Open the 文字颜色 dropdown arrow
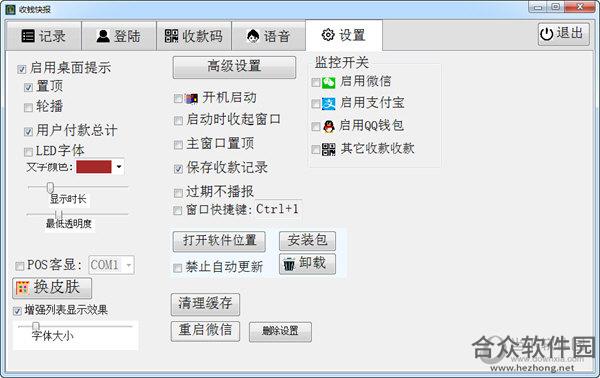This screenshot has width=600, height=378. click(x=119, y=167)
